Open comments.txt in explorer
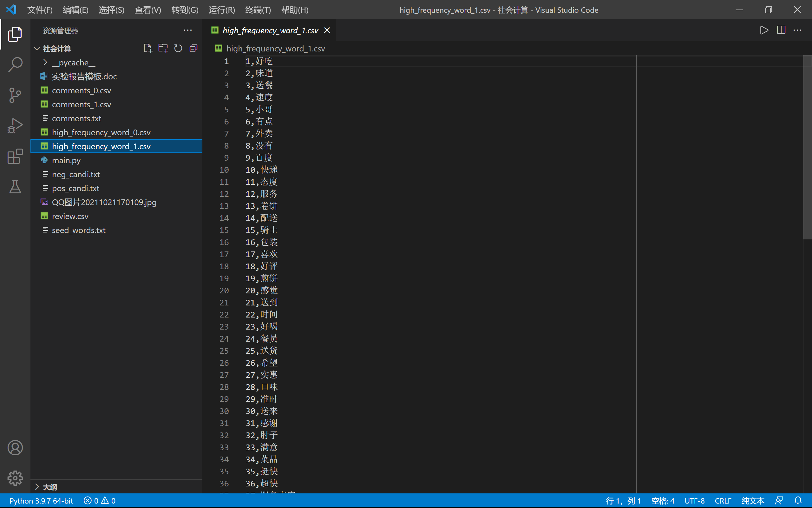Image resolution: width=812 pixels, height=508 pixels. tap(116, 118)
